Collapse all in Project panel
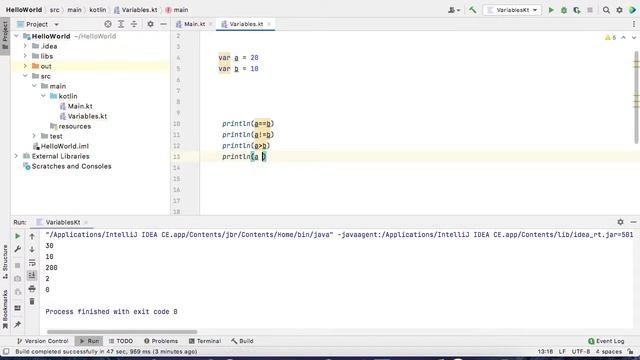The image size is (640, 360). (x=134, y=24)
